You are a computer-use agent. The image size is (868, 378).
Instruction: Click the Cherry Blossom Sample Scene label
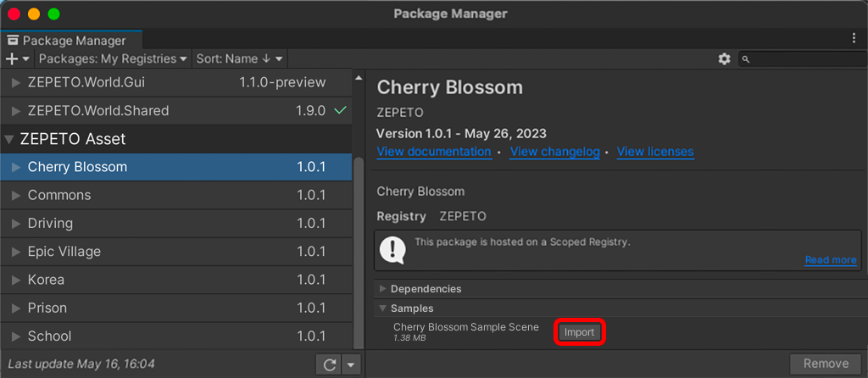466,327
